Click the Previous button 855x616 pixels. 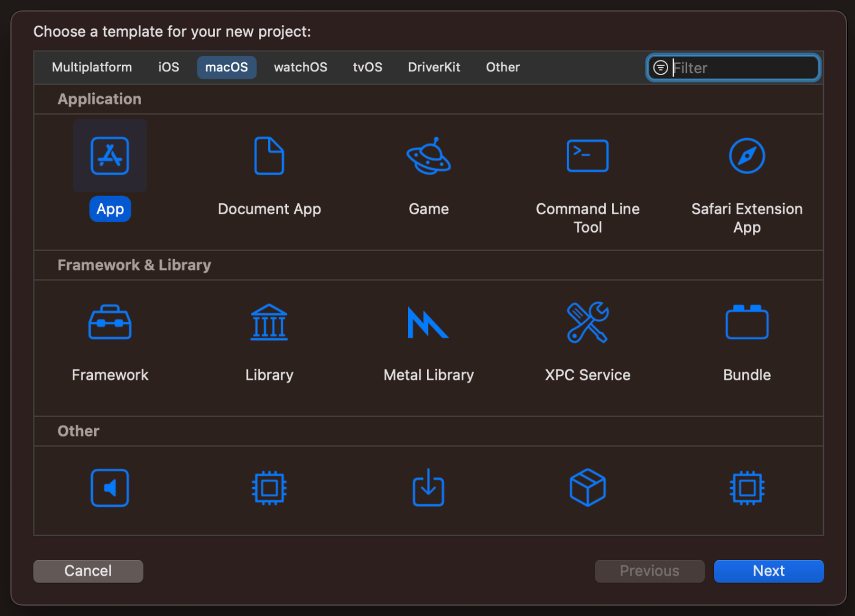click(650, 571)
